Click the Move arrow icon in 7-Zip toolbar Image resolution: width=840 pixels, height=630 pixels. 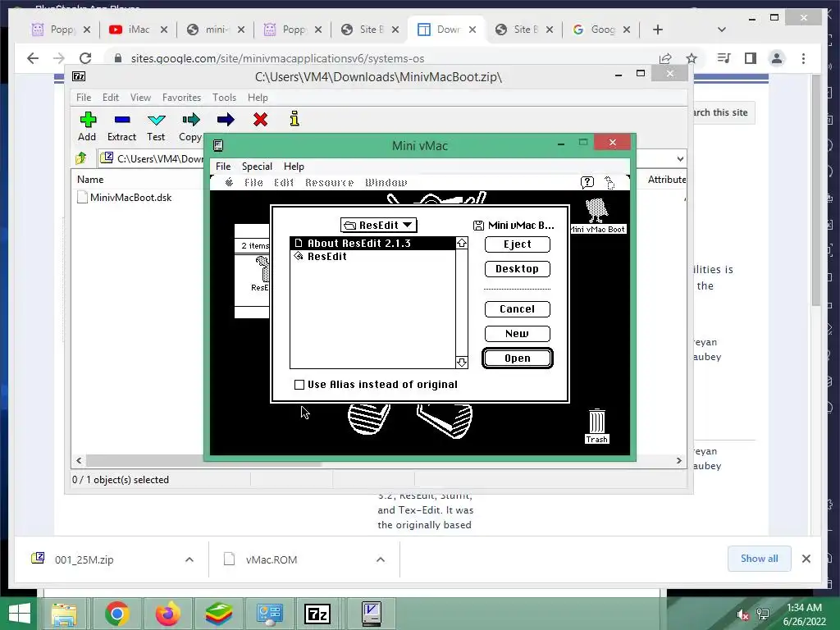(x=226, y=120)
